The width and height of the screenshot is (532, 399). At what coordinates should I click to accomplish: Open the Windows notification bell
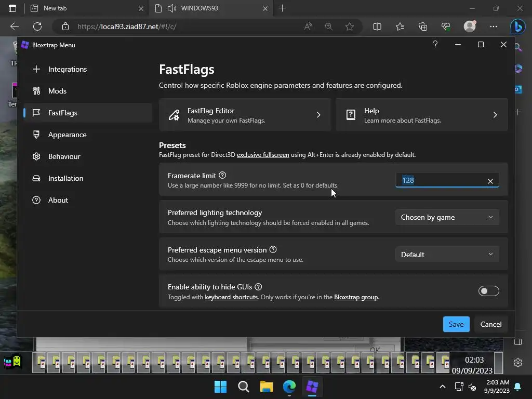coord(518,387)
